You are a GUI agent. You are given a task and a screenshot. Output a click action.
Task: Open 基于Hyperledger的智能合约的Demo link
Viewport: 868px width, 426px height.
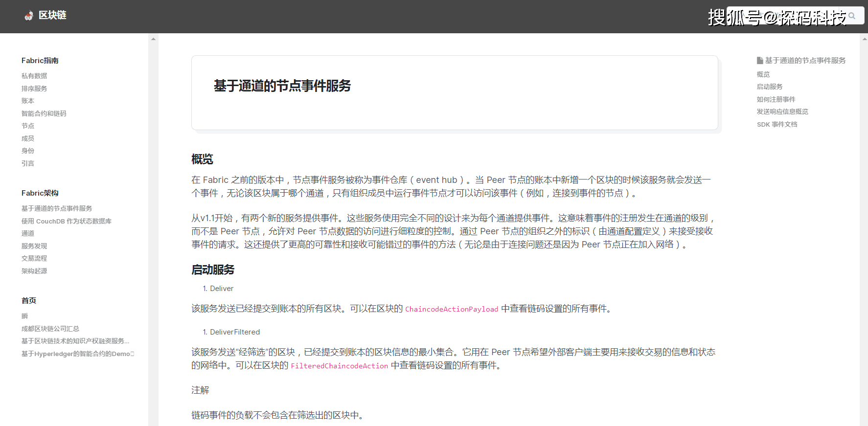coord(78,354)
